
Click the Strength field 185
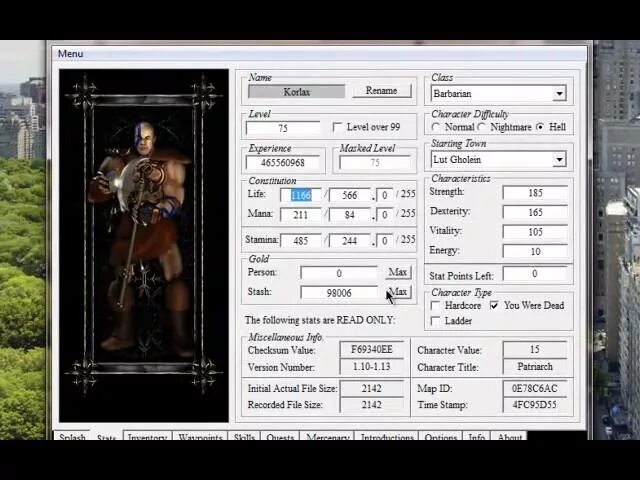(535, 193)
